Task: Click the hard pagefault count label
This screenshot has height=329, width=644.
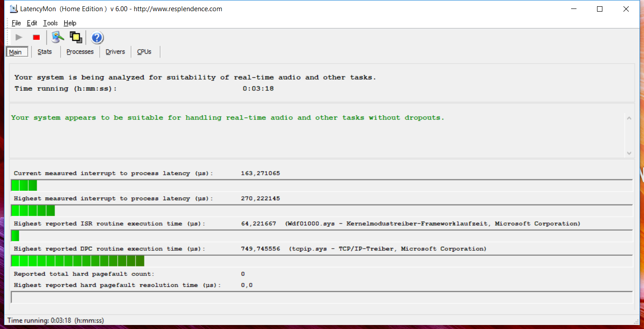Action: pyautogui.click(x=84, y=274)
